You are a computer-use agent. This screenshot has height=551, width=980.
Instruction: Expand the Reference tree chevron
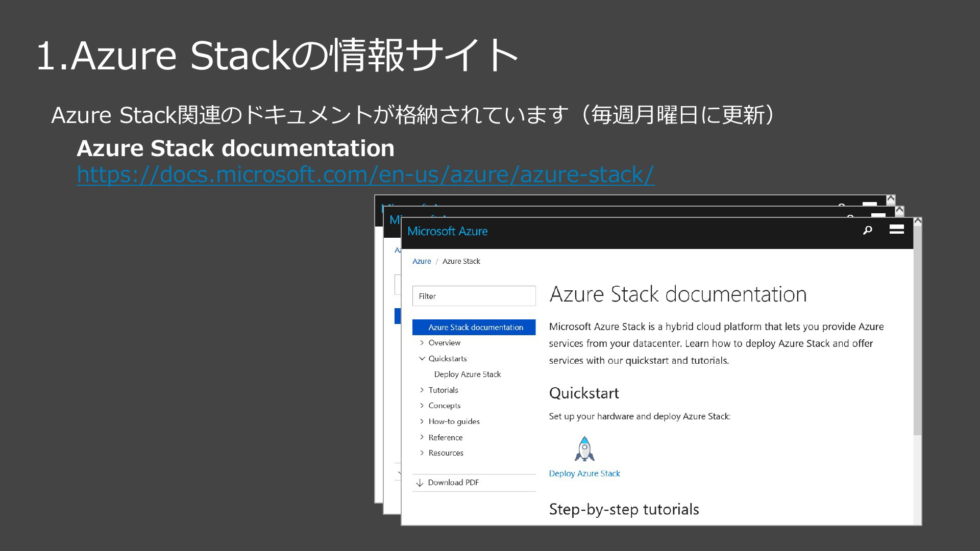point(422,437)
